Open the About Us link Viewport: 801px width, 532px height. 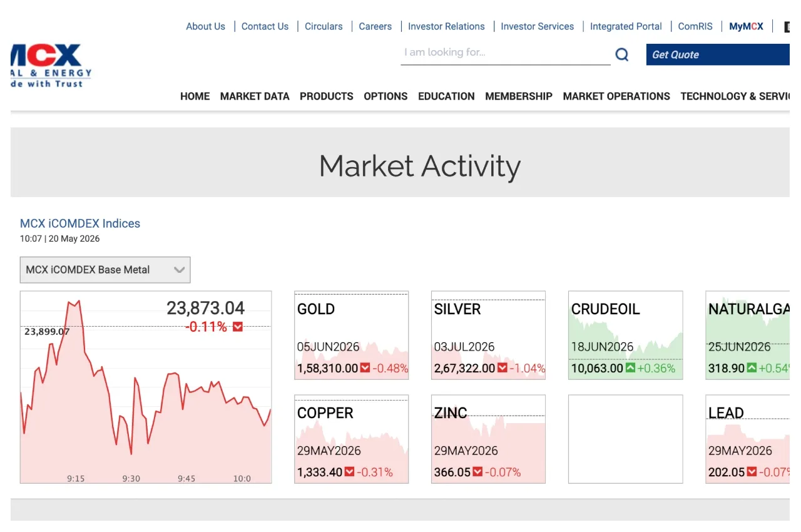point(205,26)
